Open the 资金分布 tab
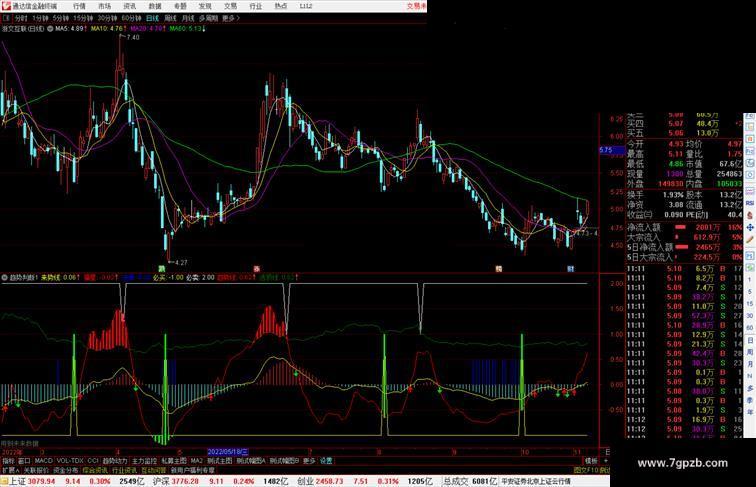 click(66, 470)
